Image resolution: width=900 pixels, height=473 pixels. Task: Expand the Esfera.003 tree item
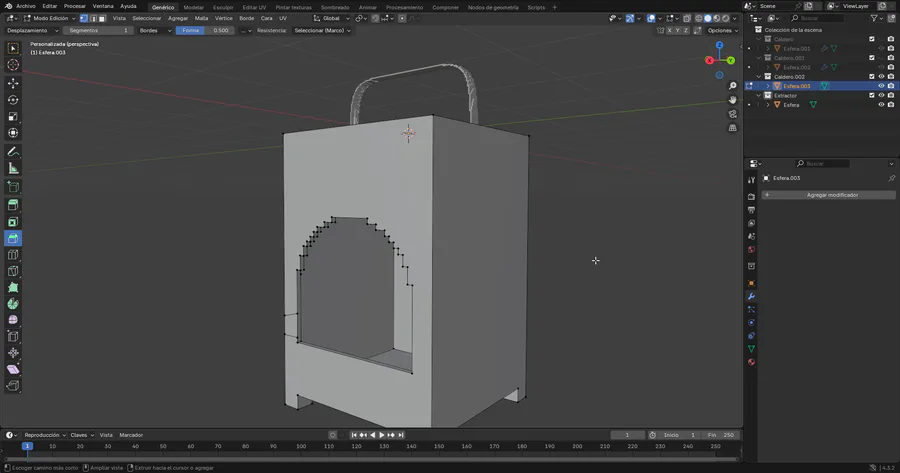767,86
